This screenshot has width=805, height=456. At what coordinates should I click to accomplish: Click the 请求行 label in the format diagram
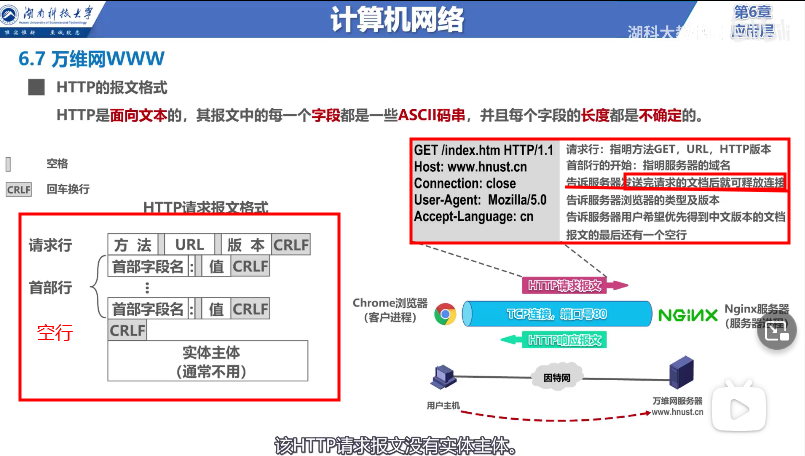pyautogui.click(x=50, y=245)
